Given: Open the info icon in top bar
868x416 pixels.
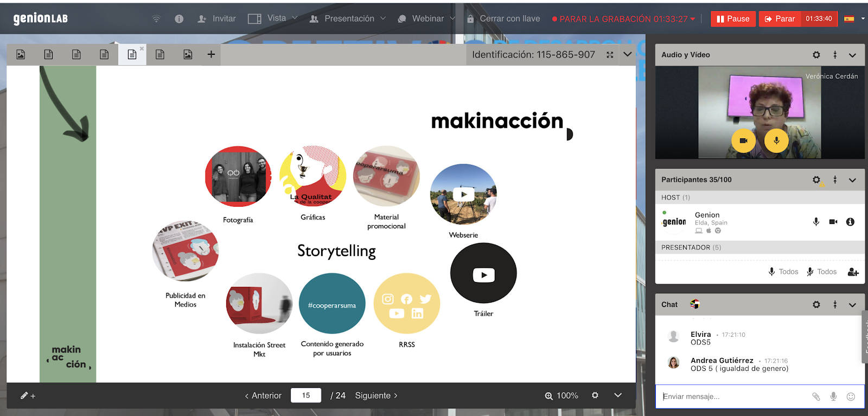Looking at the screenshot, I should coord(179,18).
